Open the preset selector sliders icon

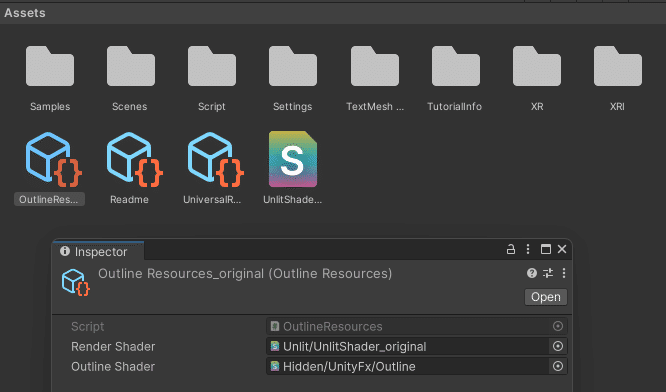[x=548, y=273]
